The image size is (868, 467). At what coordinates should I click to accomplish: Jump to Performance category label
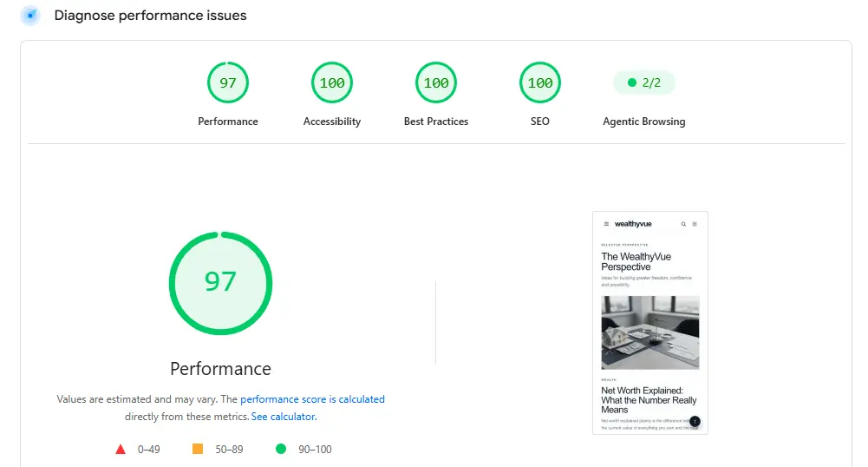[227, 122]
